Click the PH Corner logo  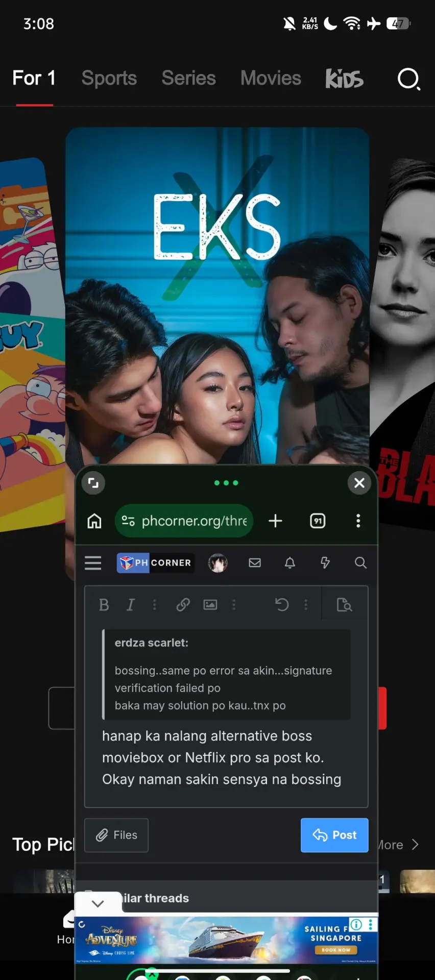[x=155, y=563]
